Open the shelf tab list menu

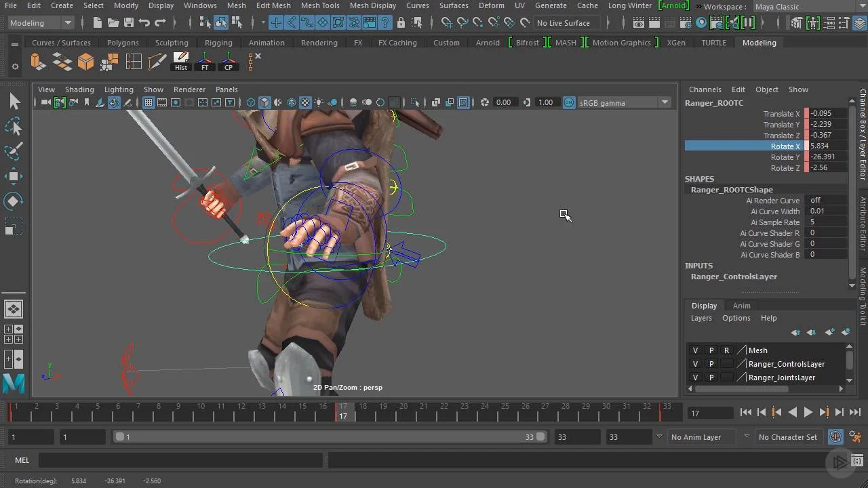pos(15,44)
